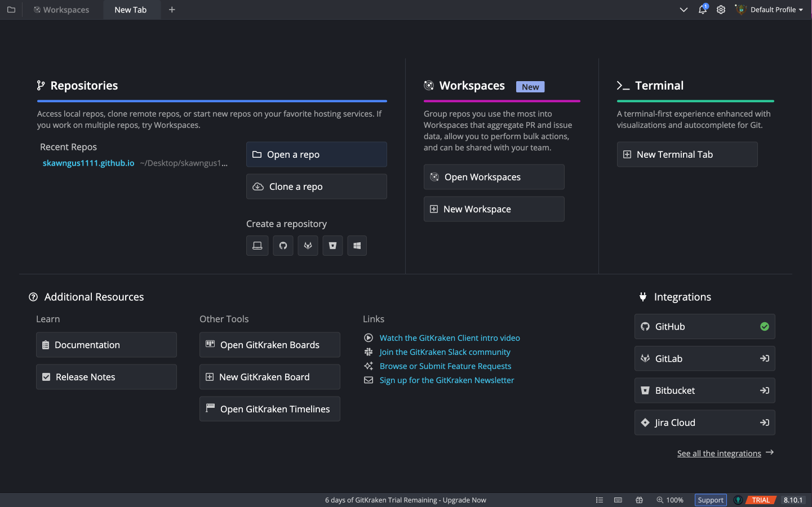
Task: Select the New Tab tab
Action: click(x=131, y=10)
